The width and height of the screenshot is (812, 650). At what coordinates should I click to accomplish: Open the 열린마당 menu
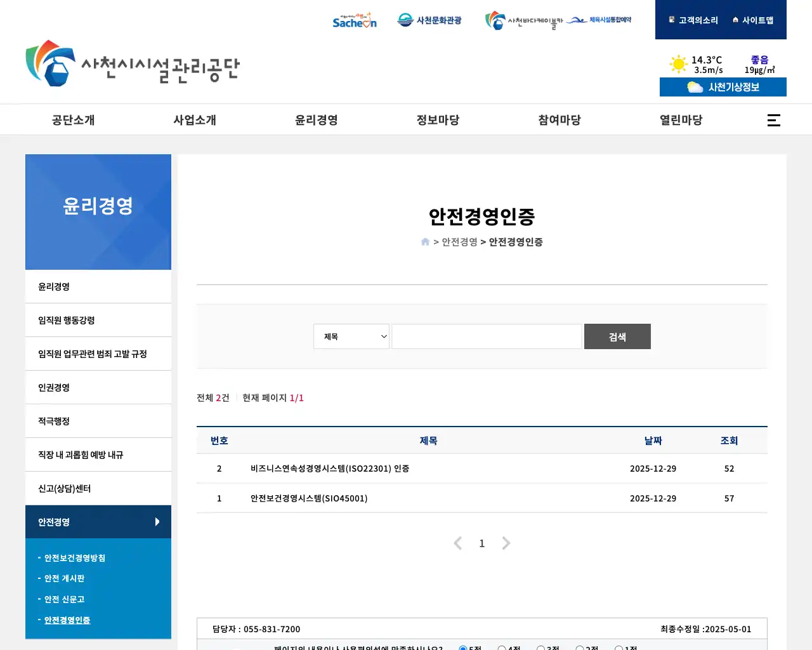681,120
